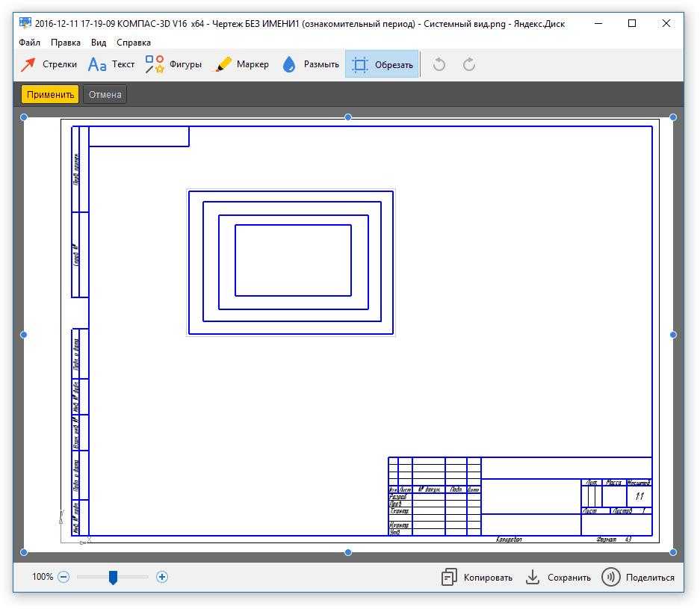The height and width of the screenshot is (609, 700).
Task: Activate the Blur (Размыть) tool
Action: [311, 64]
